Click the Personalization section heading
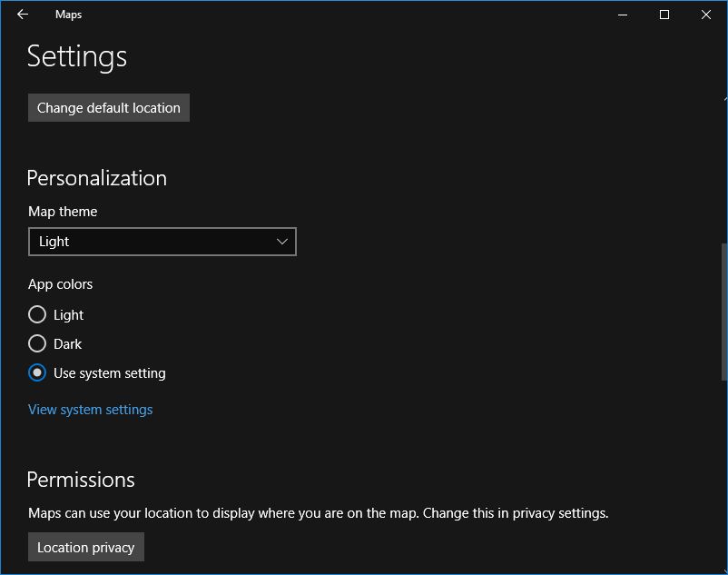 point(96,178)
